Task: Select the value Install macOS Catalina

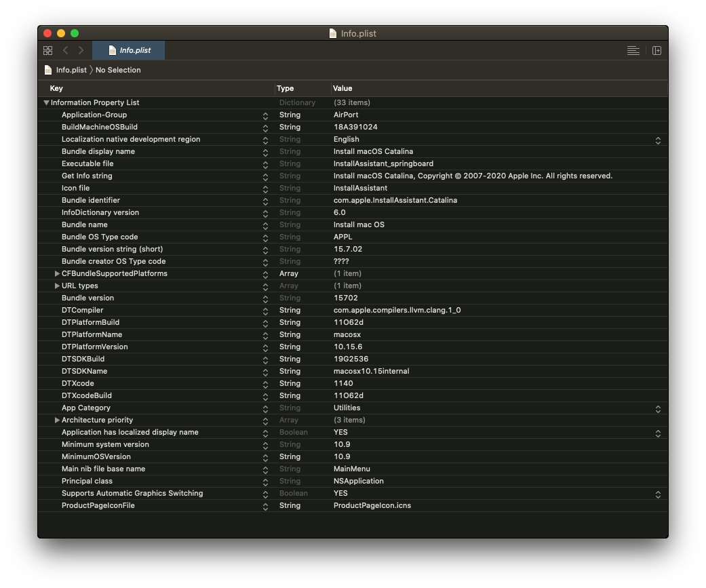Action: [373, 151]
